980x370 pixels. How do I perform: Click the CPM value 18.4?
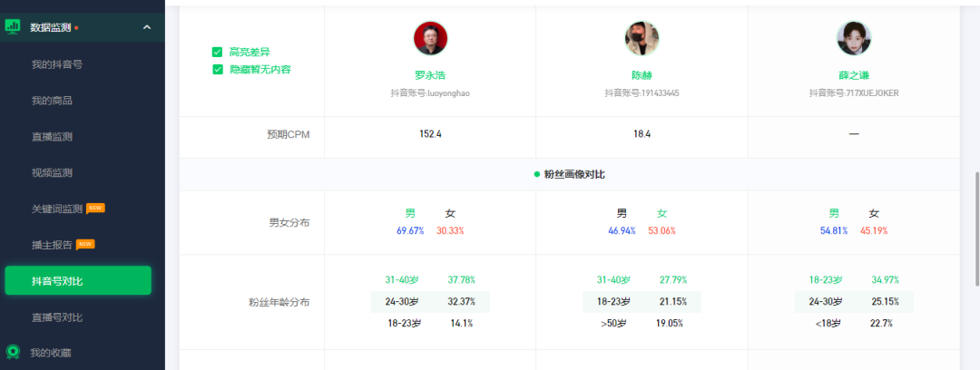point(642,133)
